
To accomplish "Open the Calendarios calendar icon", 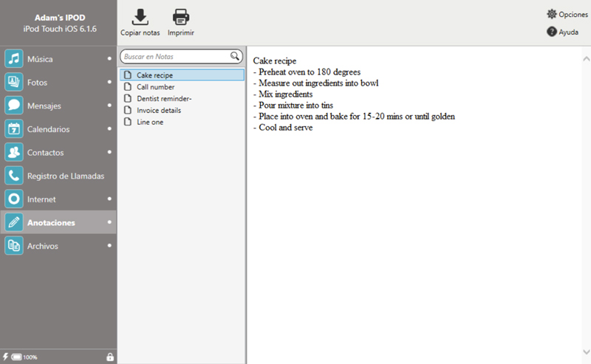I will [x=14, y=129].
